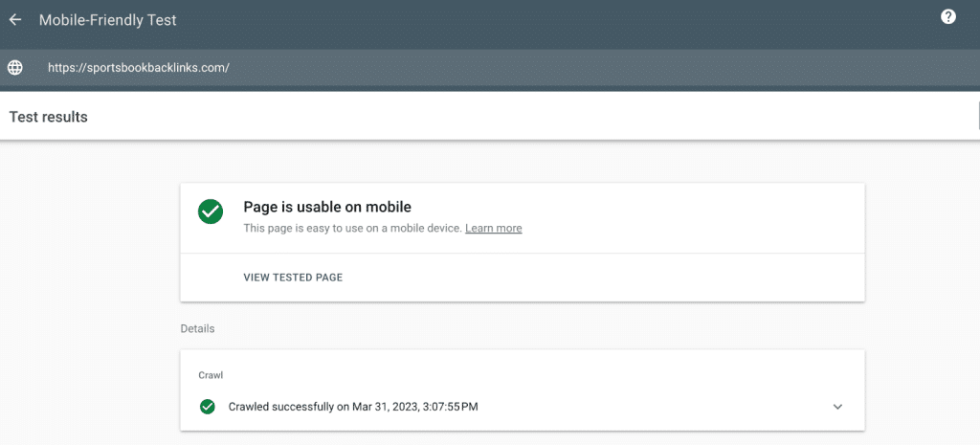The height and width of the screenshot is (445, 980).
Task: Click the Page is usable on mobile heading
Action: pyautogui.click(x=327, y=207)
